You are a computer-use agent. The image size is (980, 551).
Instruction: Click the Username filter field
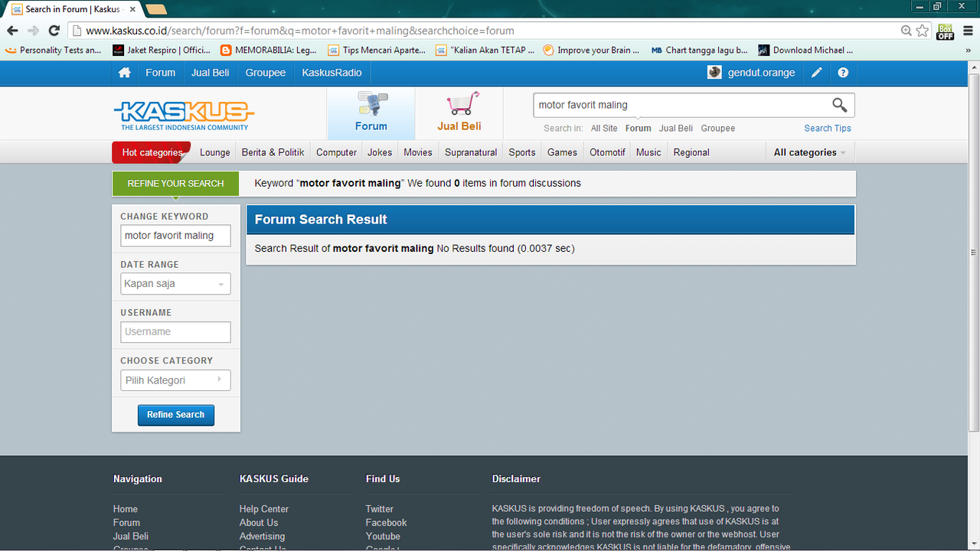(175, 332)
